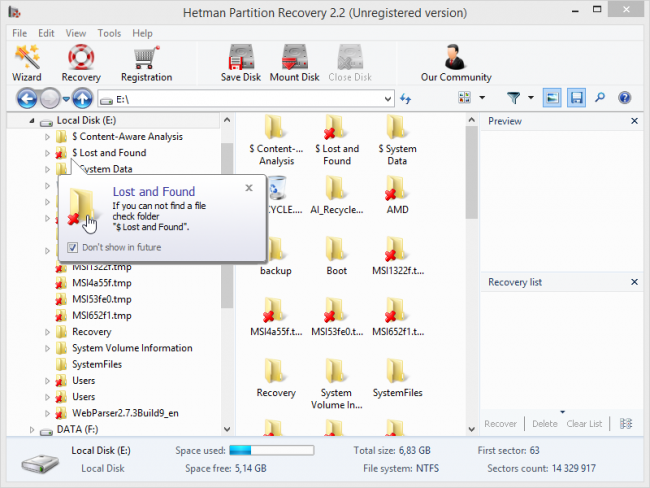650x488 pixels.
Task: Open the AMD deleted folder icon
Action: pos(396,188)
